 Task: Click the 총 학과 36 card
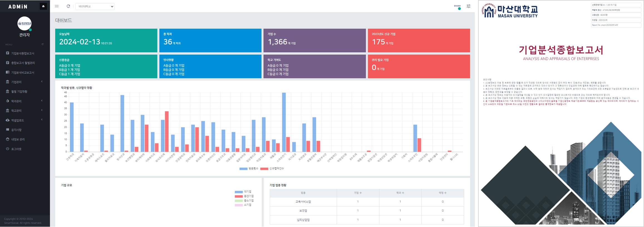coord(210,41)
